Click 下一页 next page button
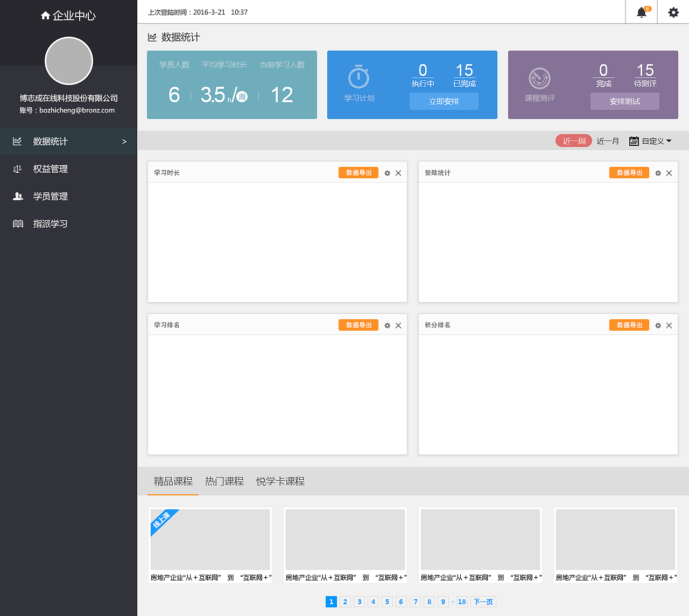Screen dimensions: 689x616 point(483,601)
